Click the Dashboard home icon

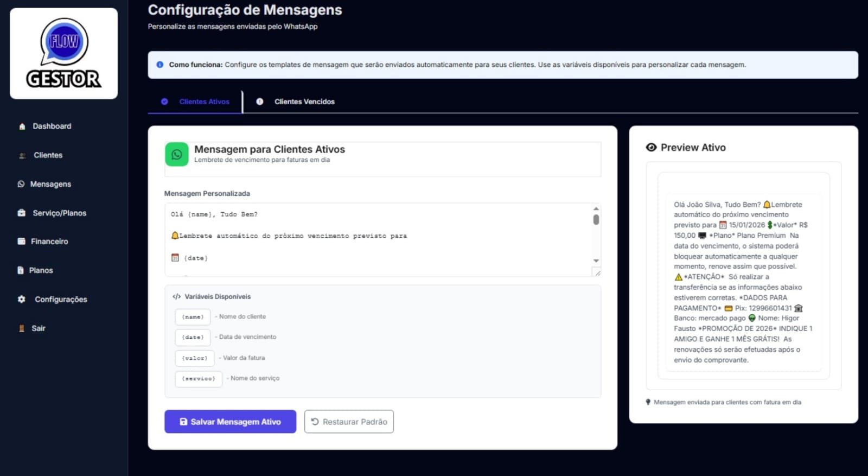pyautogui.click(x=22, y=126)
